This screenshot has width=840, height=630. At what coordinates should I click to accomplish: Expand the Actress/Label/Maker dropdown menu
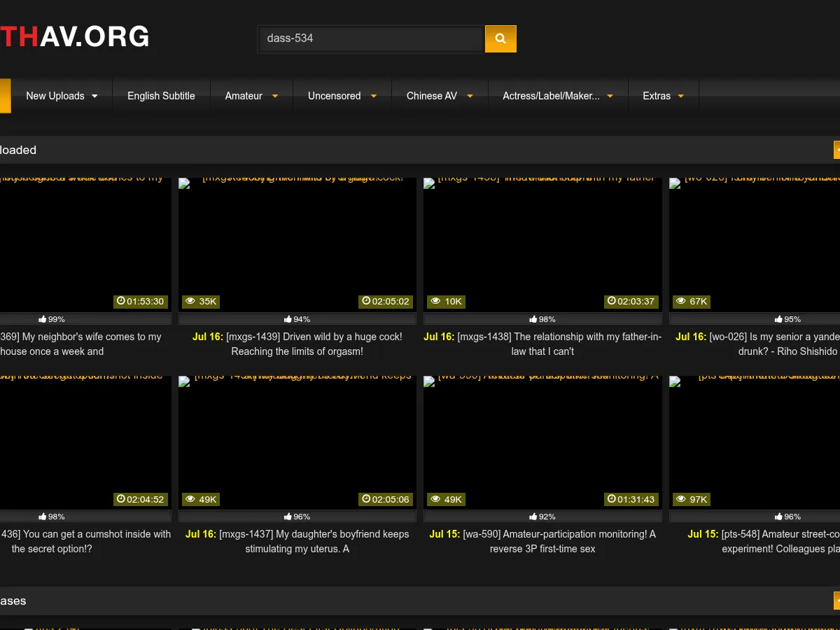click(x=558, y=96)
